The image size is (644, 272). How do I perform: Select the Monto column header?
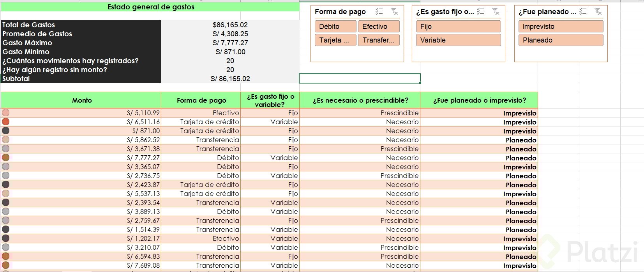(81, 100)
